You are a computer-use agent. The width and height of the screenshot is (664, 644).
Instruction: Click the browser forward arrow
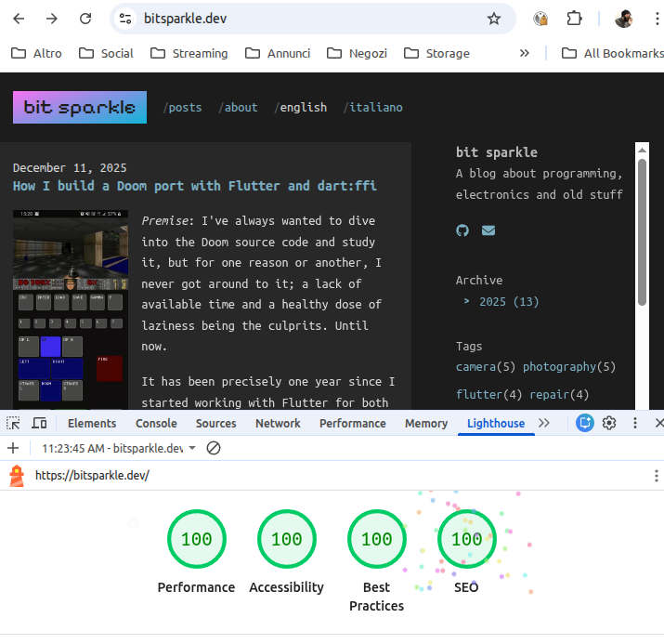[x=52, y=19]
